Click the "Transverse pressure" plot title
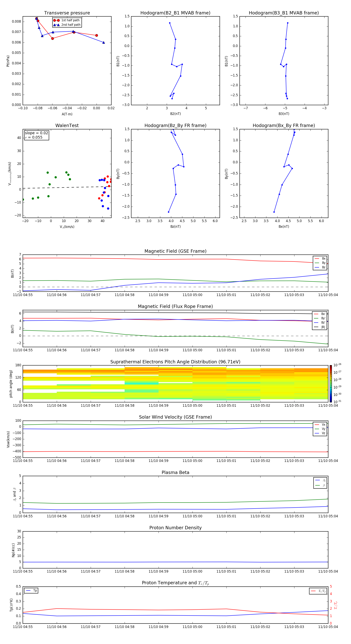This screenshot has width=351, height=644. (x=67, y=13)
